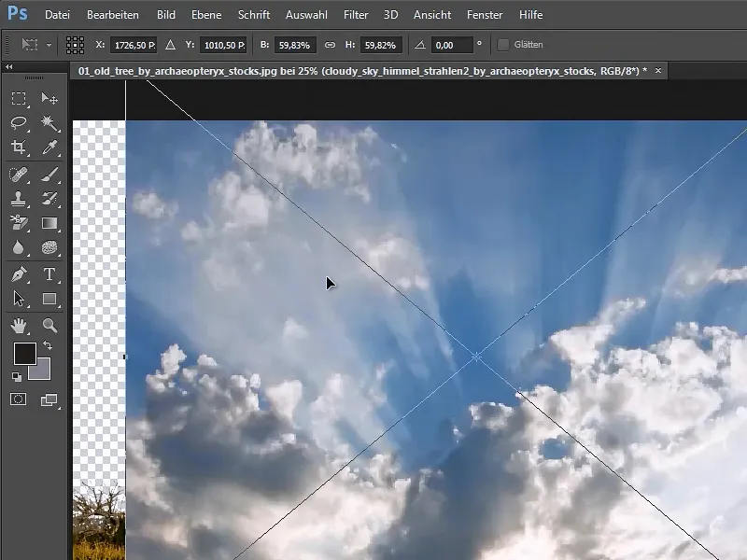747x560 pixels.
Task: Select the Eraser tool
Action: [x=19, y=223]
